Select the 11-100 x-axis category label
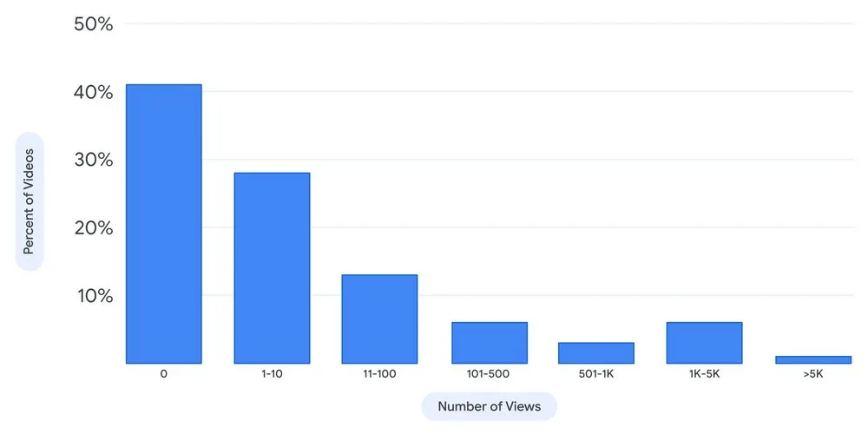Screen dimensions: 868x434 379,375
